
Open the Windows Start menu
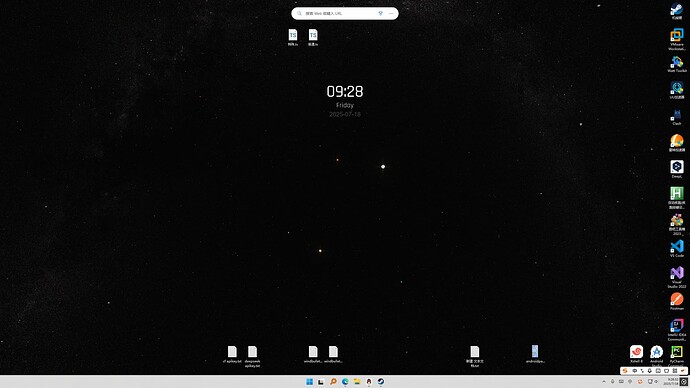click(x=309, y=381)
